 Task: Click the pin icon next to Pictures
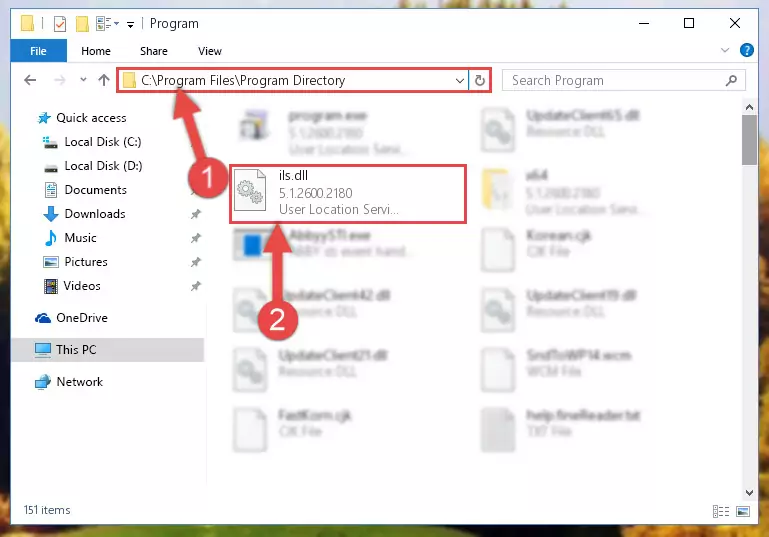[195, 262]
